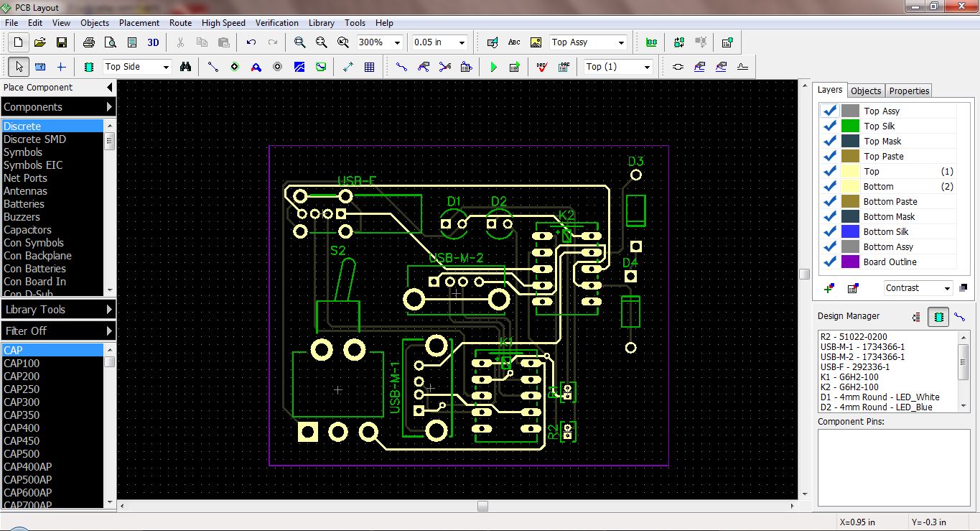Run the autorouter with the green play arrow

494,66
